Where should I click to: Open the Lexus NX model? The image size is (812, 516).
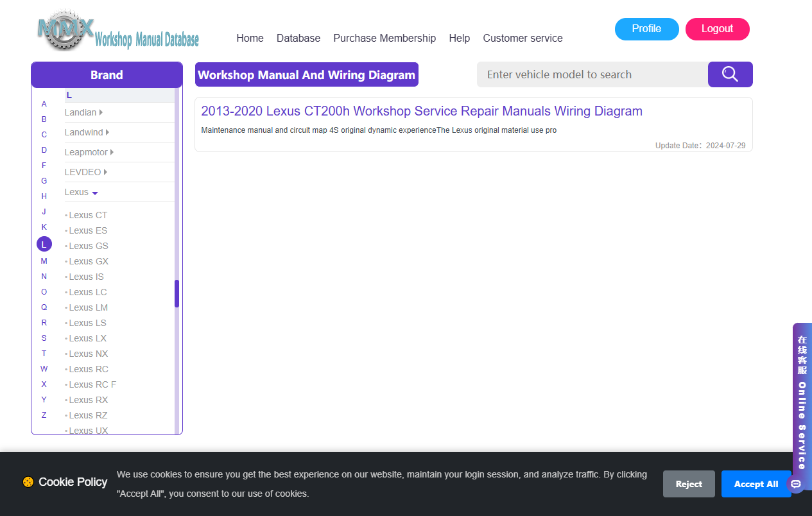click(89, 354)
